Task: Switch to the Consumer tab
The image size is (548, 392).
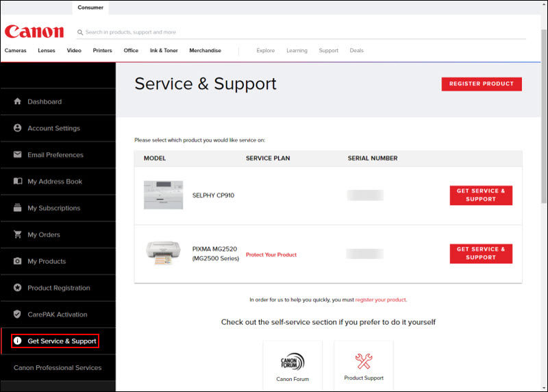Action: pos(90,8)
